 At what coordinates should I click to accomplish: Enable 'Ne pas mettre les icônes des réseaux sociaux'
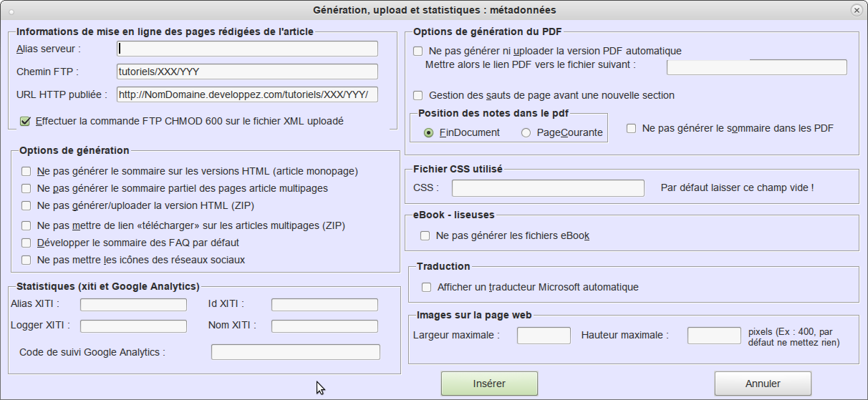(x=26, y=260)
